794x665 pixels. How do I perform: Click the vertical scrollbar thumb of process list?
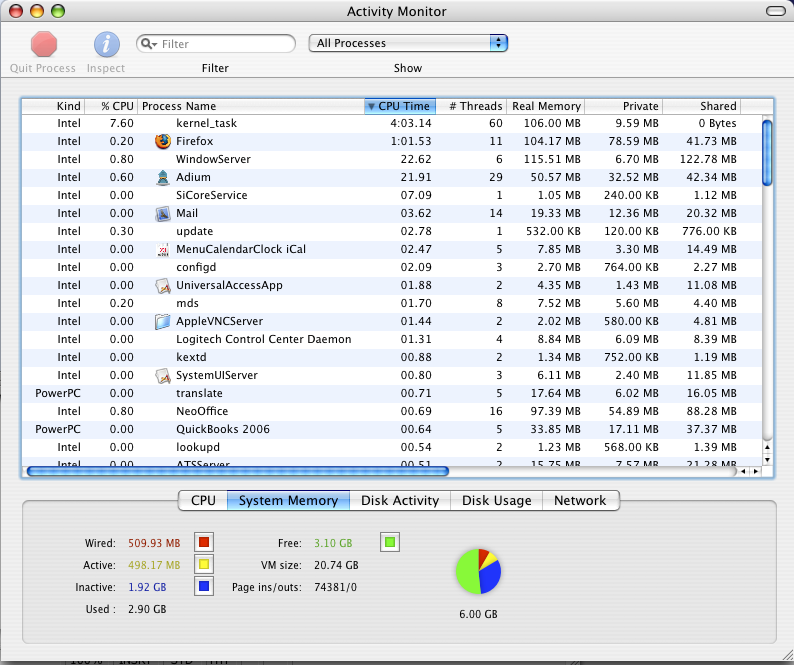pyautogui.click(x=767, y=152)
